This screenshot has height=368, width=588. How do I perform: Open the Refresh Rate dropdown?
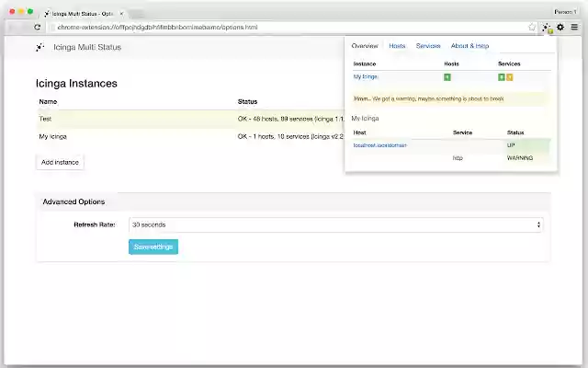pos(335,224)
